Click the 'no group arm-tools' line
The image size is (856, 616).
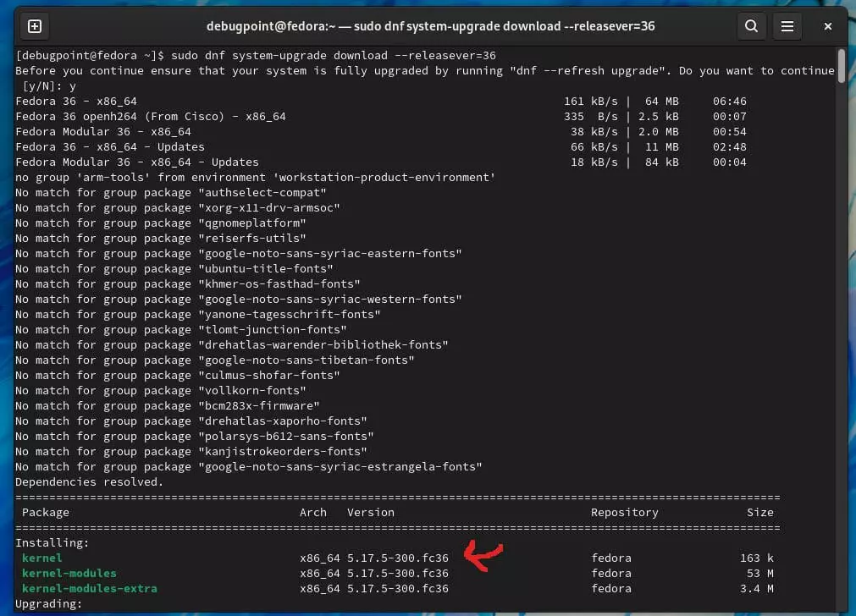coord(255,178)
